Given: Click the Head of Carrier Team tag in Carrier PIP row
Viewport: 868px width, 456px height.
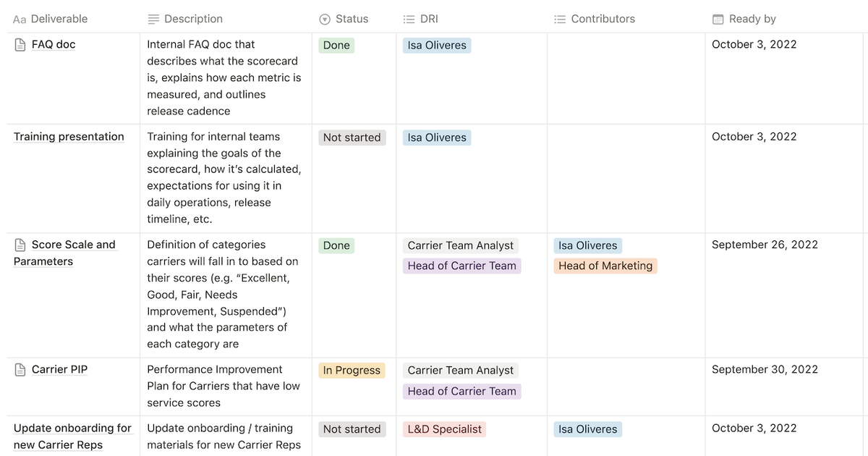Looking at the screenshot, I should pos(461,391).
